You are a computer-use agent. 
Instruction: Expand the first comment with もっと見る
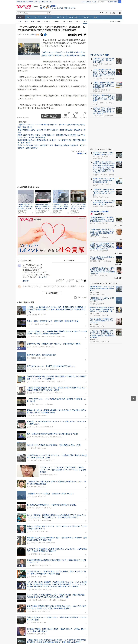[43, 277]
